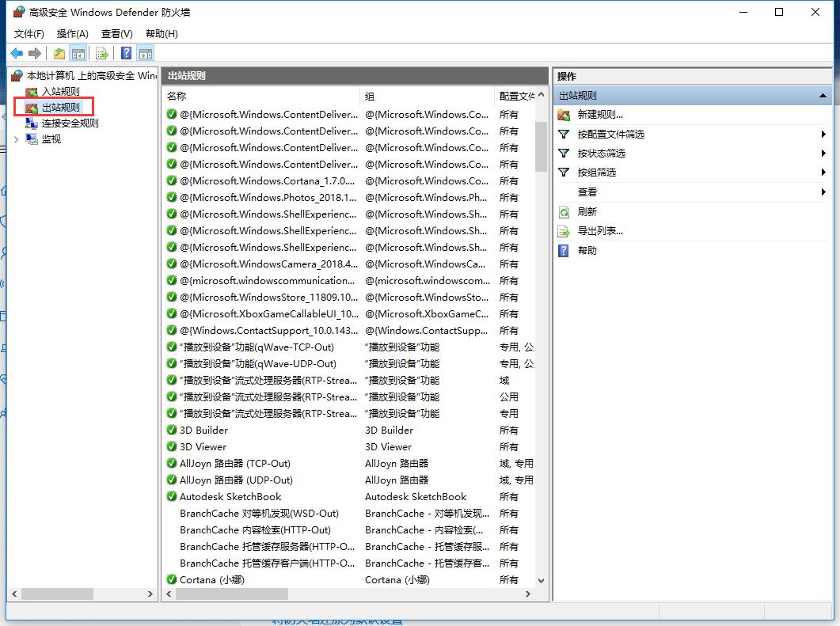Sort rules by the 名称 column header
Image resolution: width=840 pixels, height=626 pixels.
[x=261, y=97]
